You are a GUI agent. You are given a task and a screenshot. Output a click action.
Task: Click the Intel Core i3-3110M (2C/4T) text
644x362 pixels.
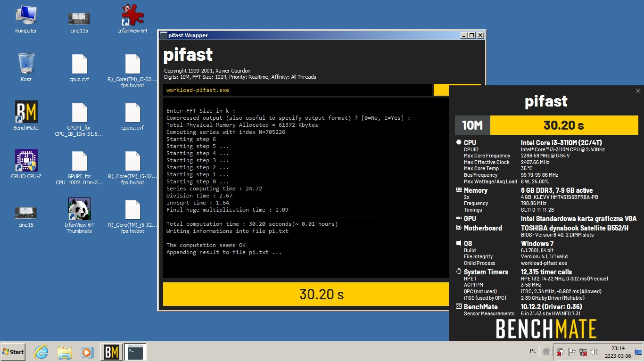pos(561,143)
